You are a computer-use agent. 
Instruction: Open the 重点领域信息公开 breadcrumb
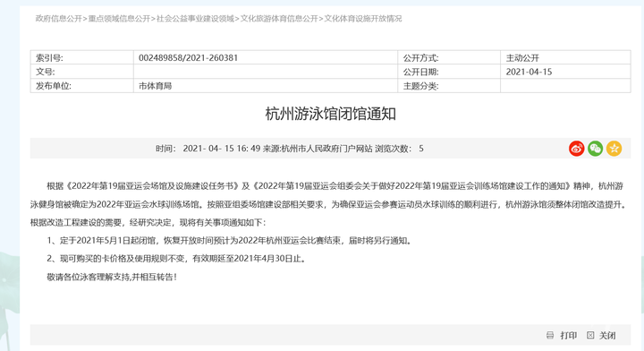pyautogui.click(x=120, y=19)
